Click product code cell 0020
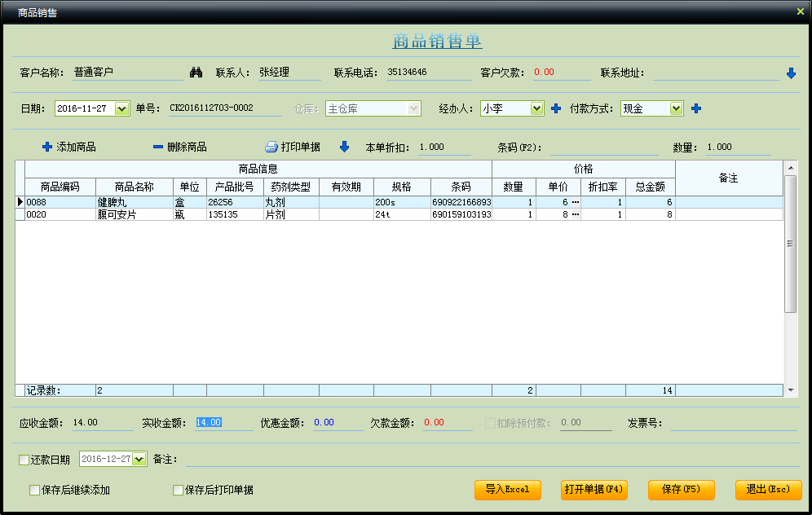Screen dimensions: 812x515 (x=60, y=215)
